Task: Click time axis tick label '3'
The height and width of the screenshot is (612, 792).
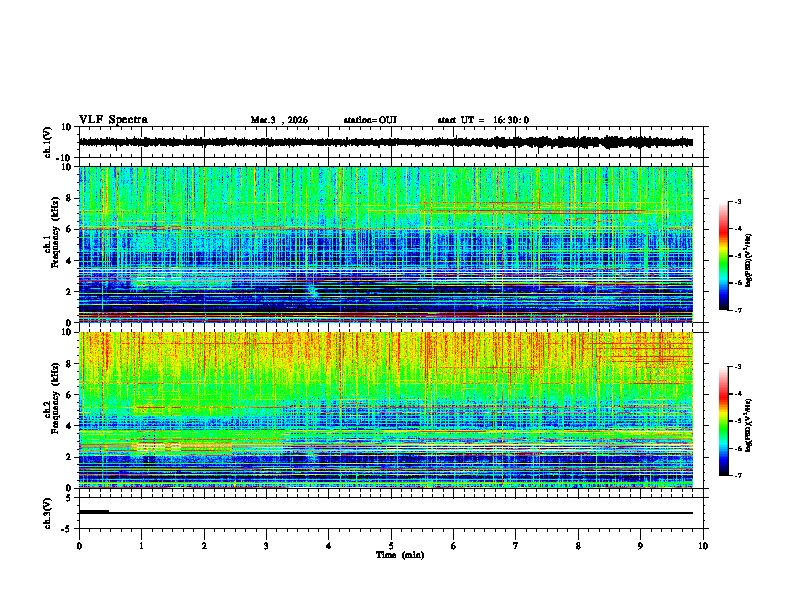Action: pyautogui.click(x=266, y=546)
